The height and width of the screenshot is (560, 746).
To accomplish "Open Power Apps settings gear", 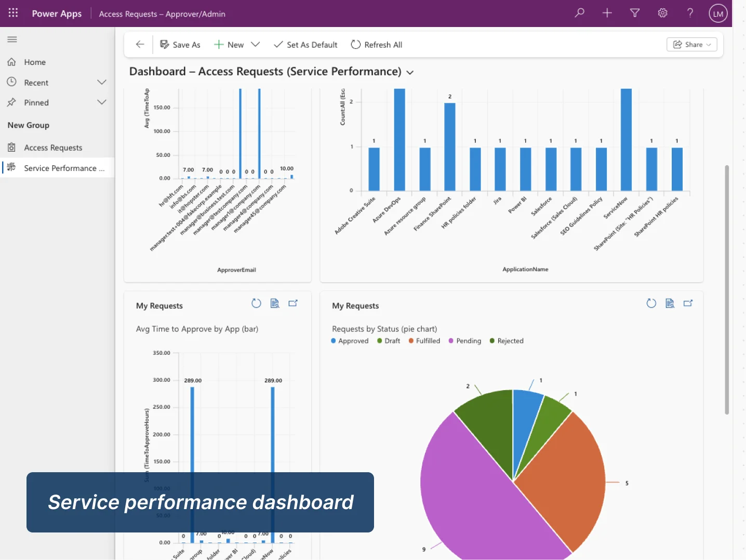I will (x=662, y=13).
